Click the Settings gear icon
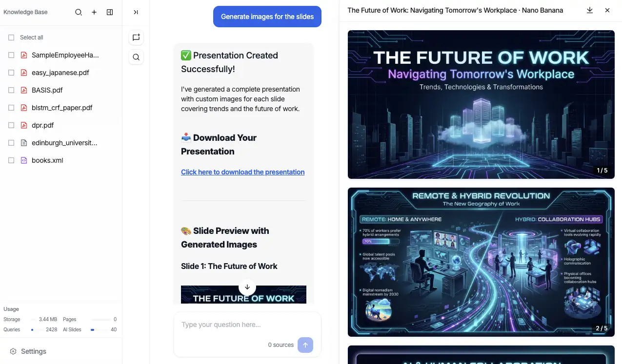Viewport: 622px width, 364px height. [13, 351]
